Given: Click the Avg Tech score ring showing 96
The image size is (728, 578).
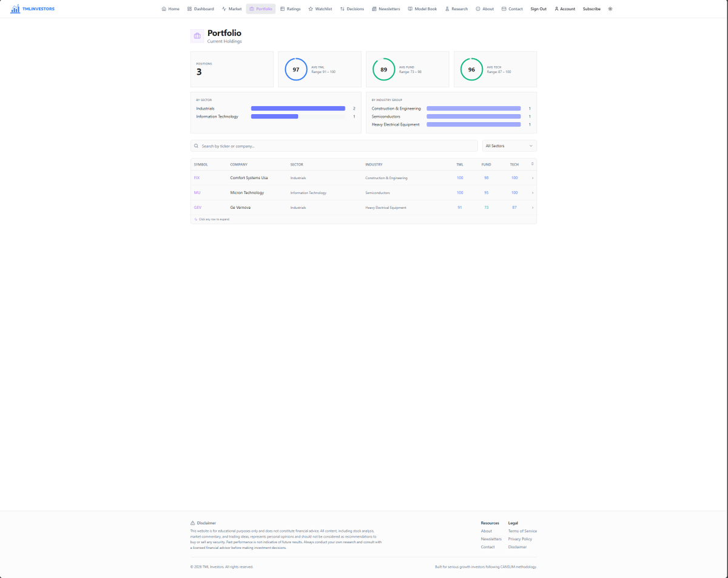Looking at the screenshot, I should (x=471, y=69).
